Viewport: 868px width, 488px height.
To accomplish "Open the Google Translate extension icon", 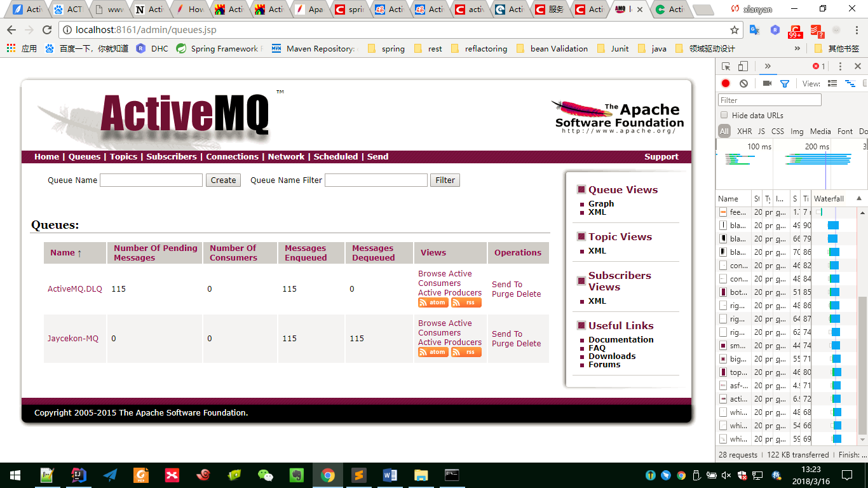I will coord(754,30).
